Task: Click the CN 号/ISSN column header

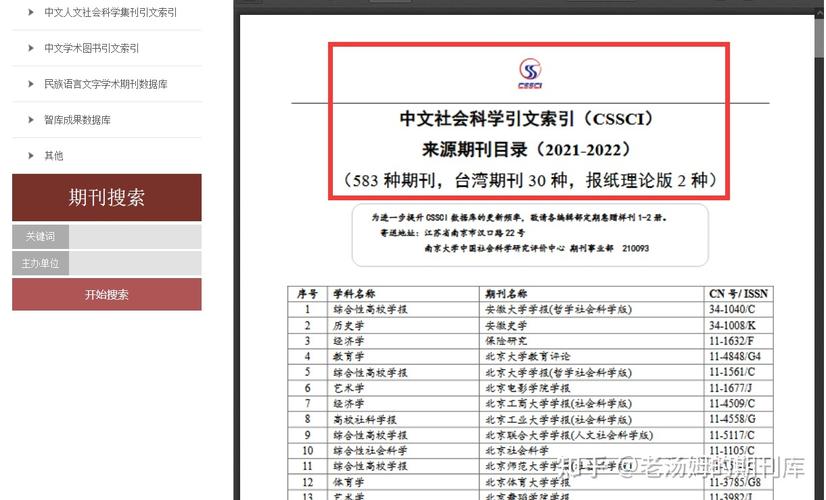Action: 738,293
